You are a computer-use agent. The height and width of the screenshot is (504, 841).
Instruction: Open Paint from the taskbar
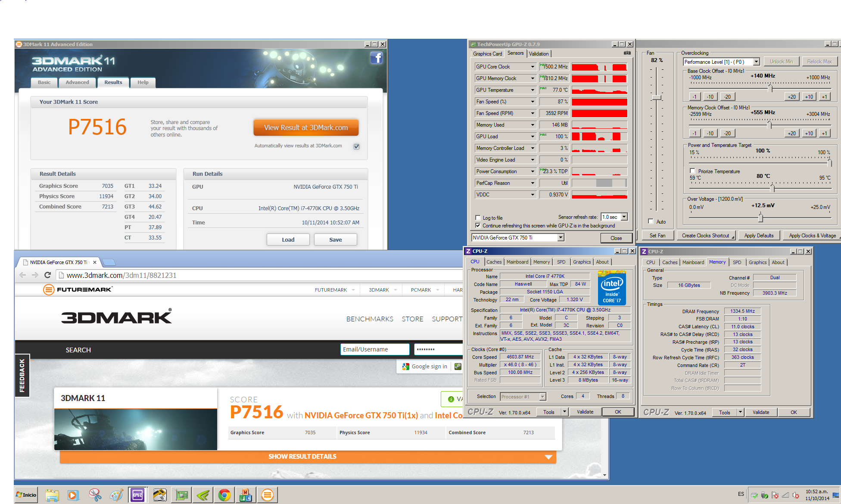click(116, 495)
